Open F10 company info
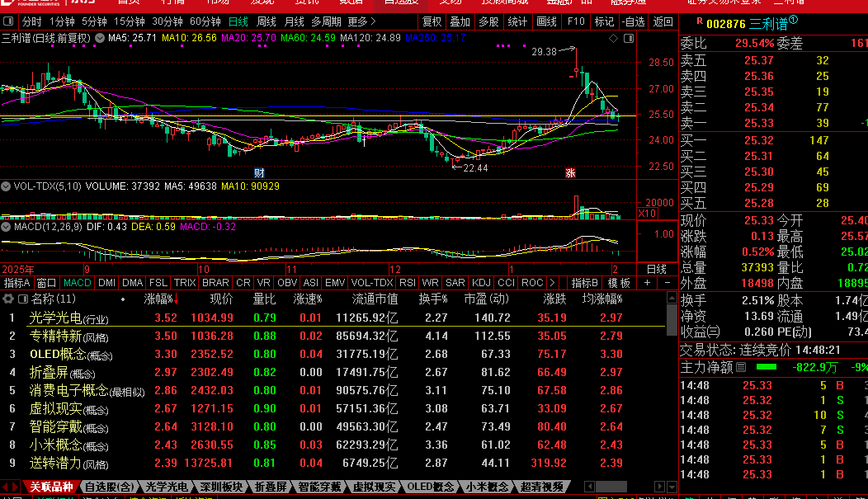 click(576, 21)
